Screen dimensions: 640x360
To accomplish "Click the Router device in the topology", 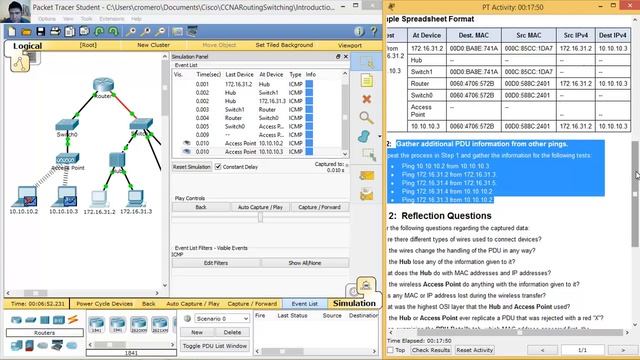I will 103,85.
